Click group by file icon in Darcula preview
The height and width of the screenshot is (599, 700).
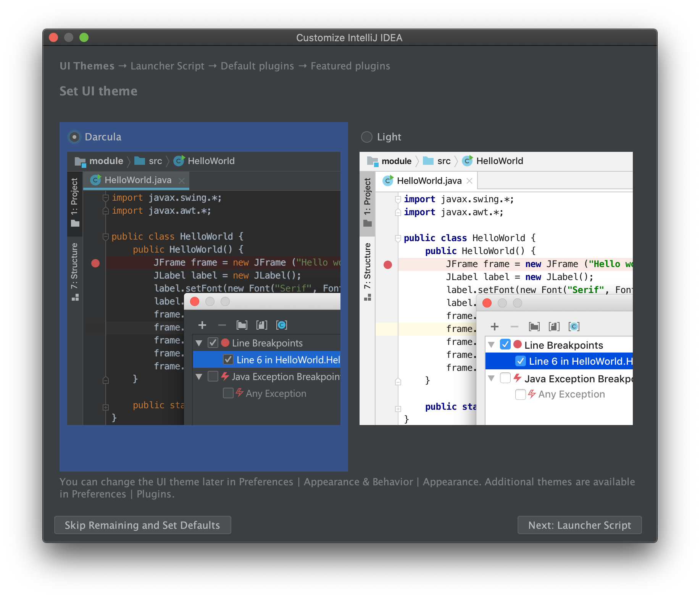pyautogui.click(x=262, y=325)
